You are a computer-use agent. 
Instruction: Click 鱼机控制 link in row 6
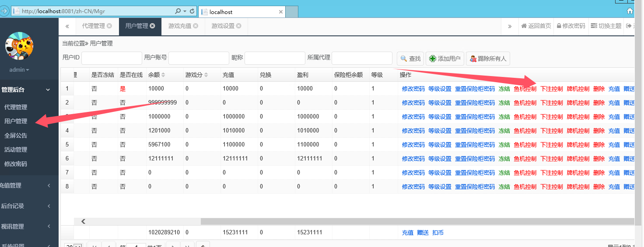coord(525,159)
